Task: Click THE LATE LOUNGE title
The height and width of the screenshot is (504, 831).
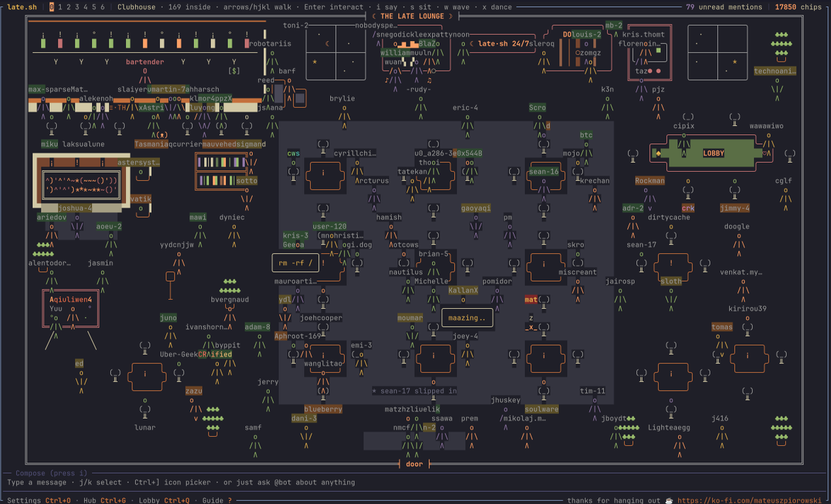Action: click(x=412, y=16)
